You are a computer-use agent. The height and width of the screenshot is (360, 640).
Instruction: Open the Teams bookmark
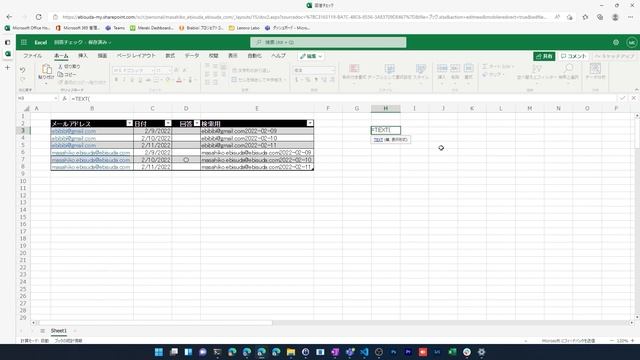point(115,28)
